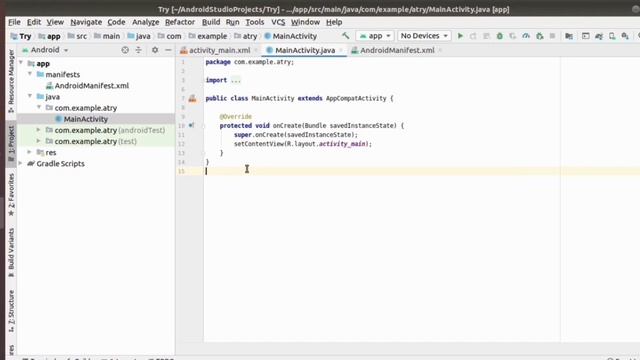The height and width of the screenshot is (360, 640).
Task: Click 'super.onCreate(savedInstanceState);' line
Action: point(296,135)
